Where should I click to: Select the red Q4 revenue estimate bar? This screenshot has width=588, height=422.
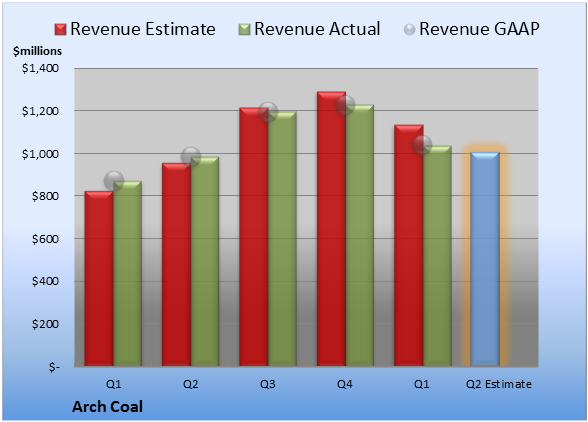331,228
